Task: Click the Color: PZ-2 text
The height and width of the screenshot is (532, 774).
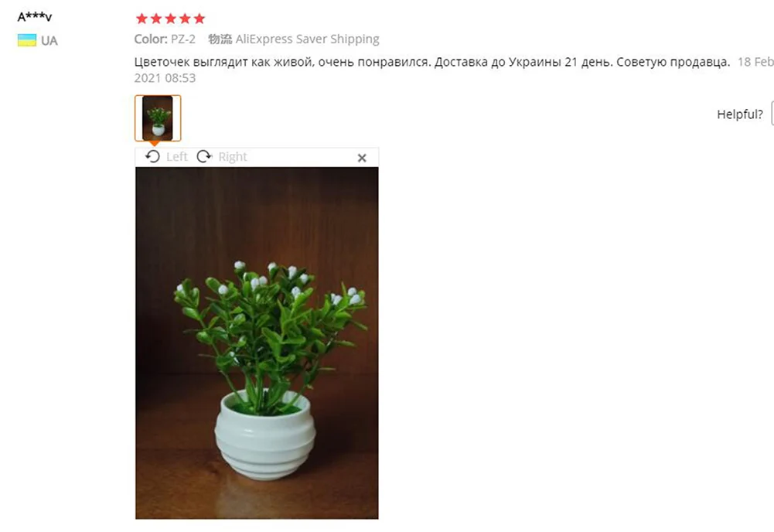Action: (x=165, y=39)
